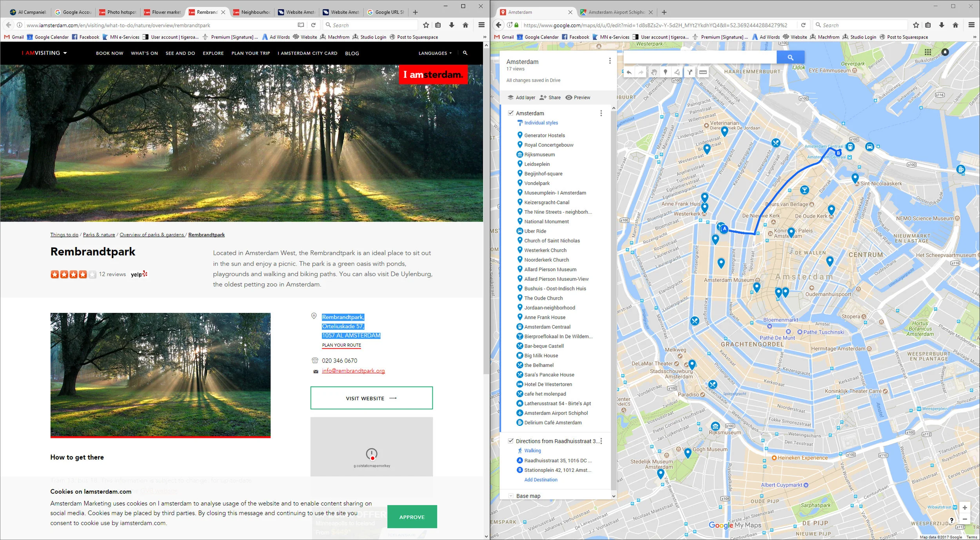Zoom out on the map with minus button
Screen dimensions: 980x540
[965, 519]
